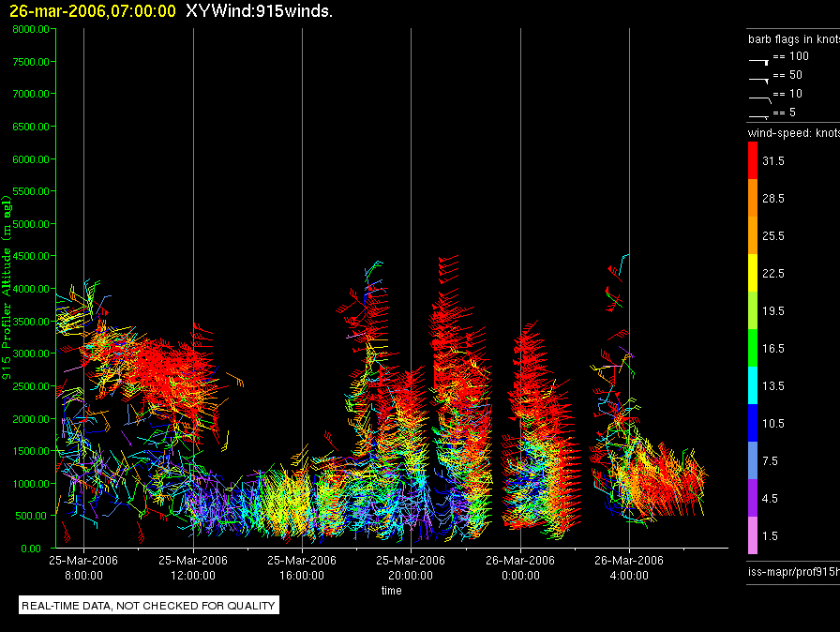Viewport: 840px width, 632px height.
Task: Click the real-time data quality notice
Action: point(148,605)
